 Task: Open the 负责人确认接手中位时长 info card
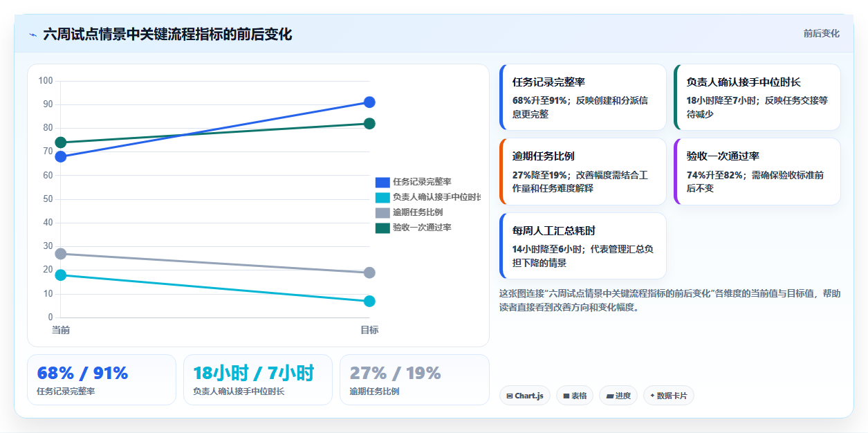(x=757, y=98)
